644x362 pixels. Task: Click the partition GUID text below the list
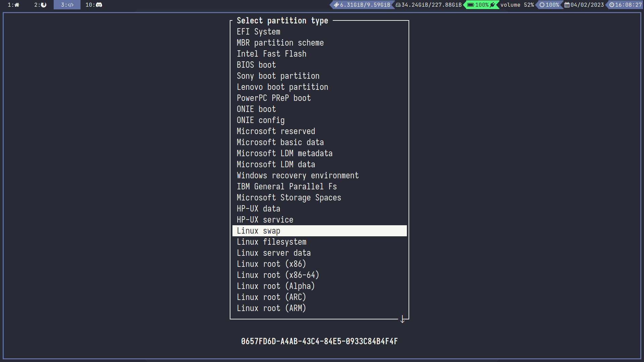(x=319, y=341)
